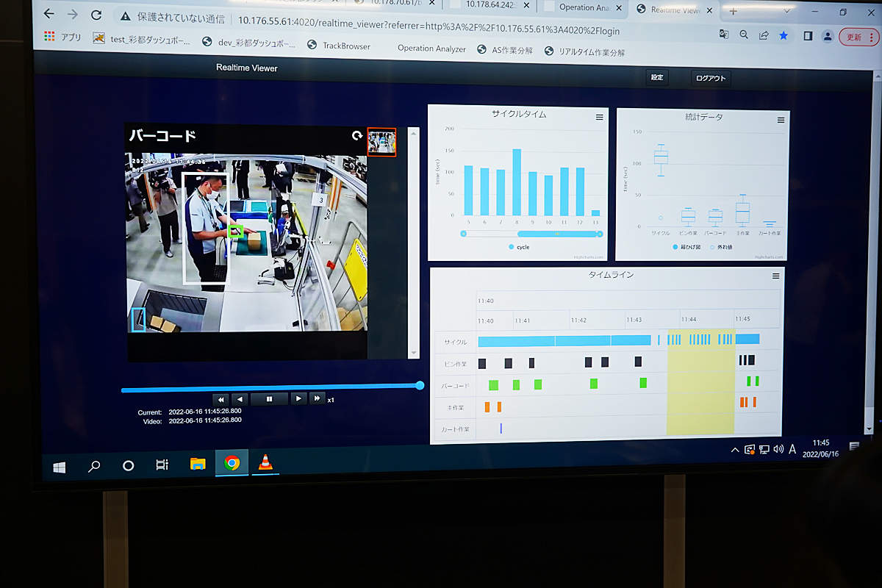
Task: Toggle the IME input mode A indicator
Action: click(x=792, y=449)
